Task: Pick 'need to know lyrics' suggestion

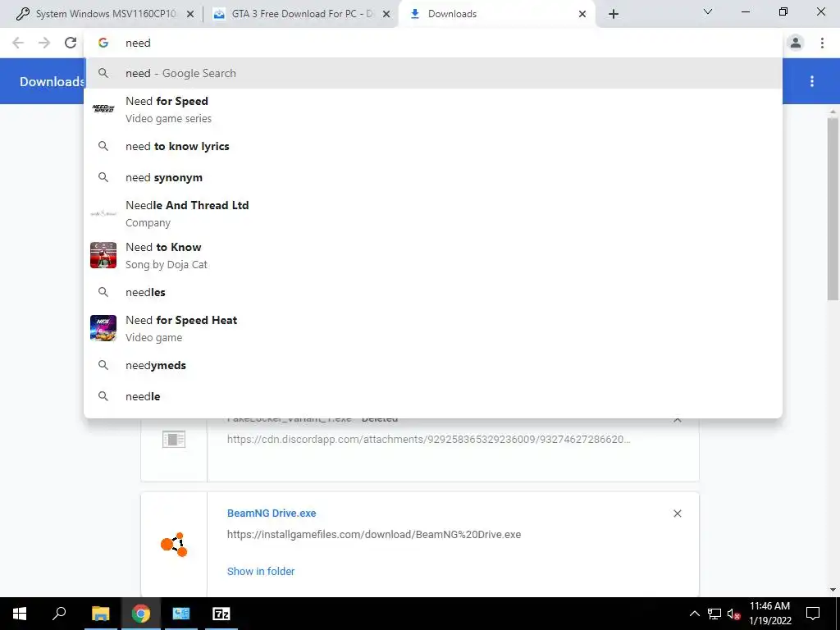Action: [433, 146]
